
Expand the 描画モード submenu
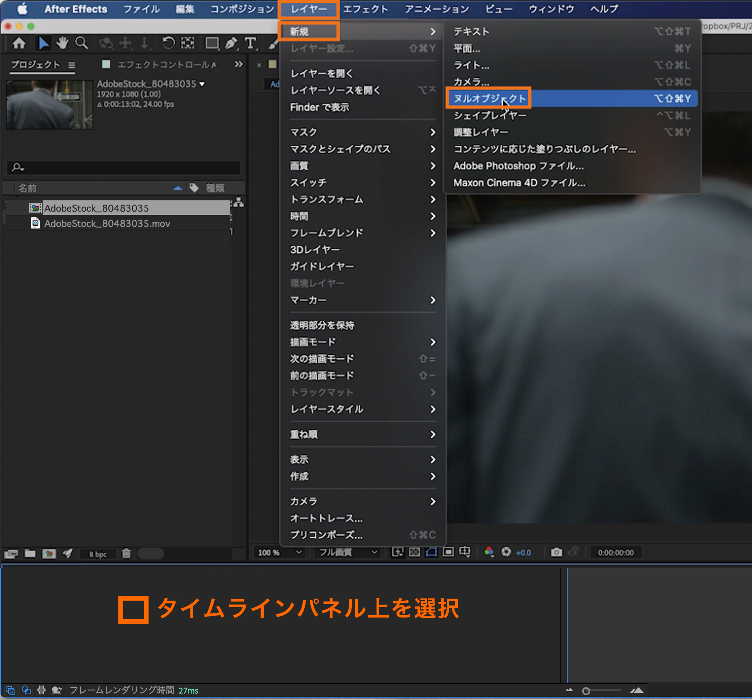[x=363, y=342]
